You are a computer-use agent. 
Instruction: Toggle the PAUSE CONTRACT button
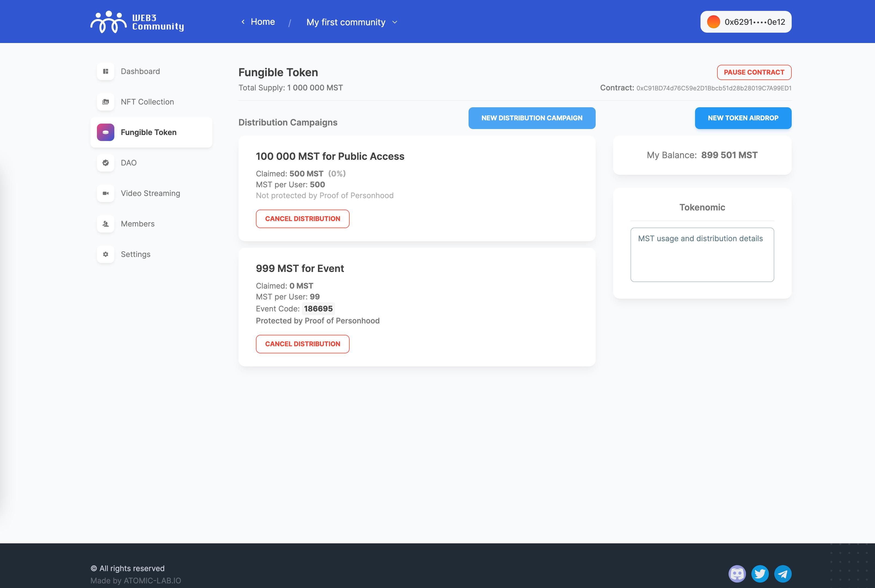[x=754, y=72]
